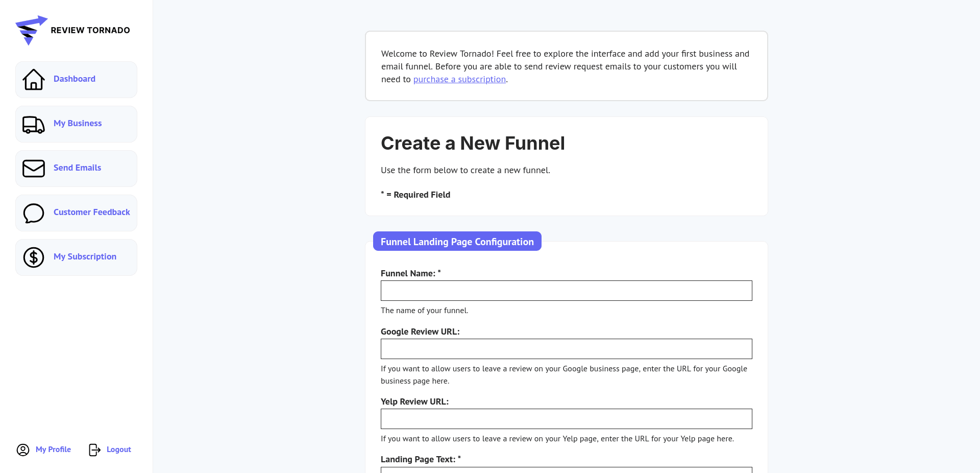Click the speech bubble Customer Feedback icon
Image resolution: width=980 pixels, height=473 pixels.
coord(34,213)
